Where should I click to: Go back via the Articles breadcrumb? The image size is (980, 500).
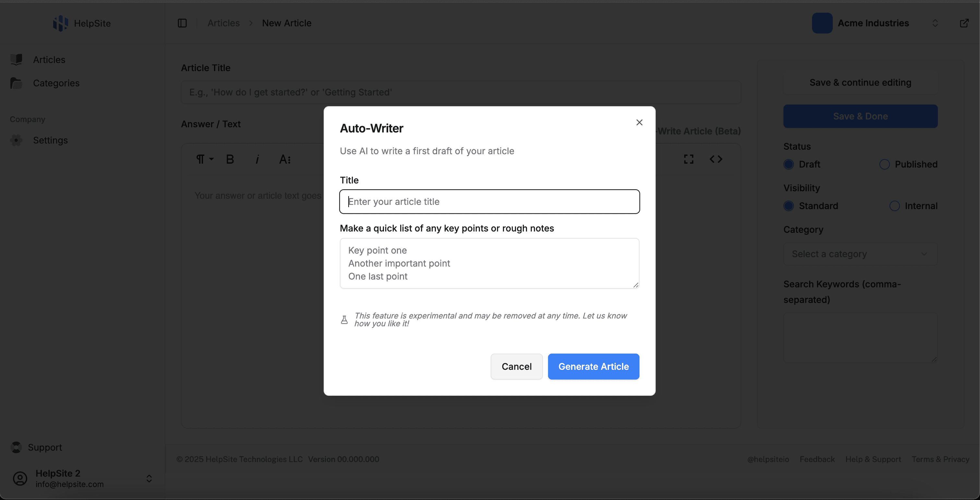pos(223,23)
